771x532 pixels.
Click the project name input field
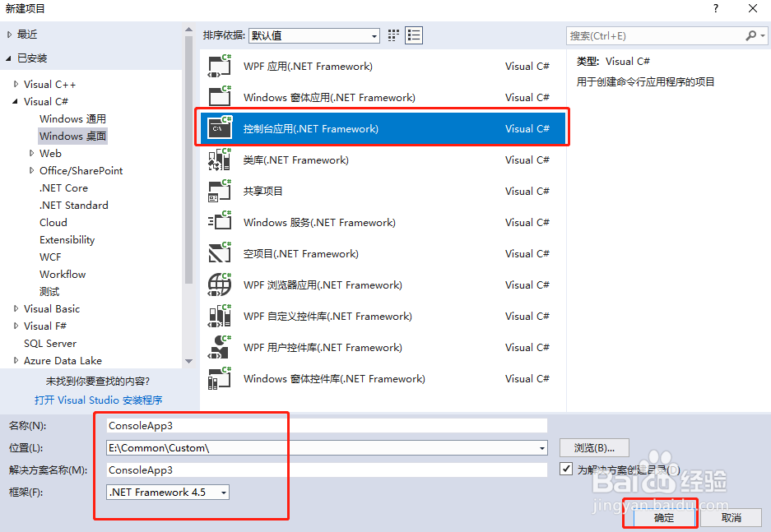[x=327, y=425]
